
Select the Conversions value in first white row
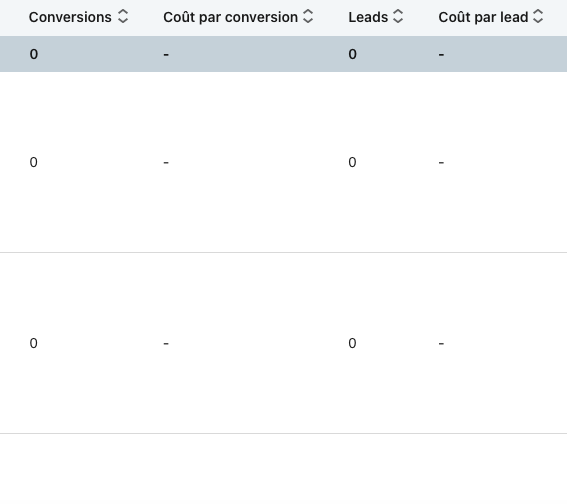coord(34,162)
